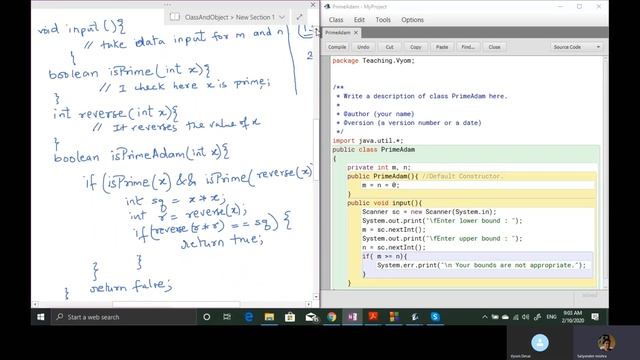Image resolution: width=640 pixels, height=360 pixels.
Task: Open the Tools menu in BlueJ
Action: point(383,20)
